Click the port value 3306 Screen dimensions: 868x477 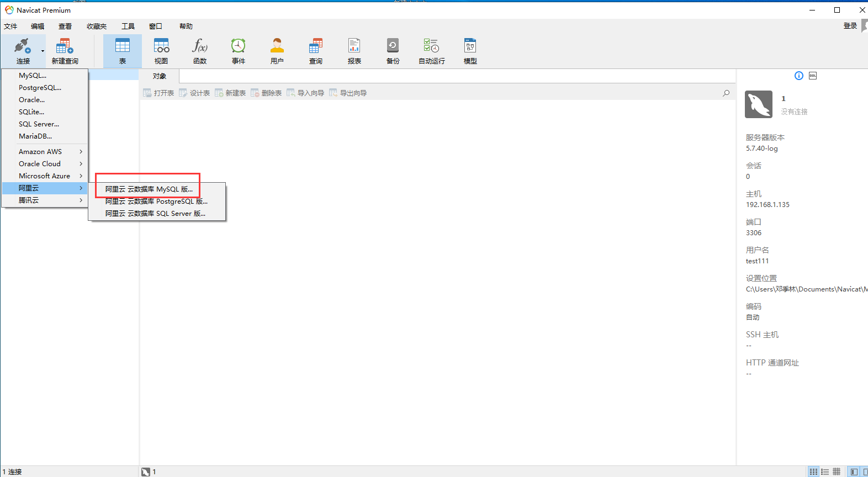pos(754,233)
